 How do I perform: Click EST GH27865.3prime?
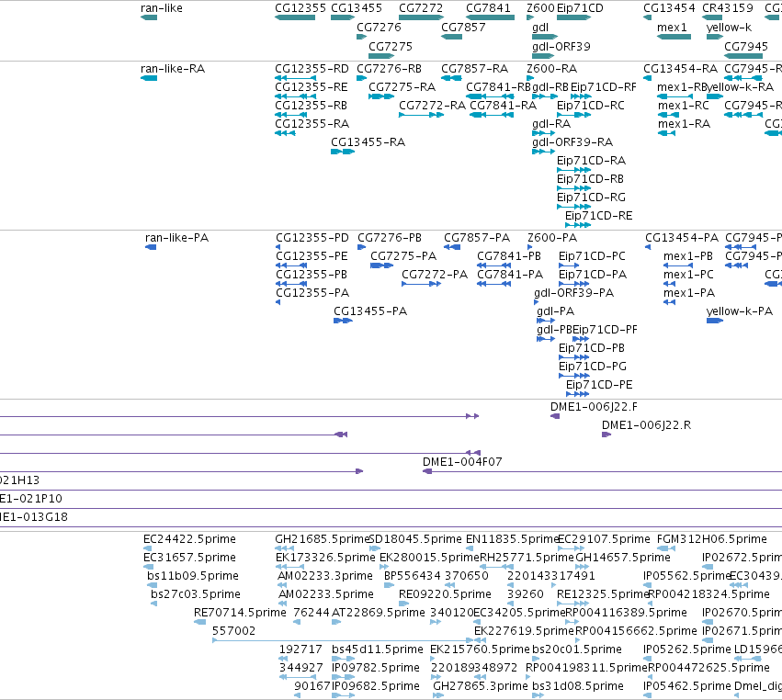coord(481,686)
